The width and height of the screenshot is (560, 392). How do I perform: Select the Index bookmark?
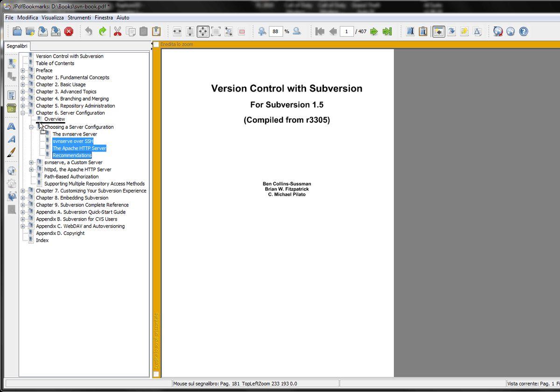click(42, 241)
